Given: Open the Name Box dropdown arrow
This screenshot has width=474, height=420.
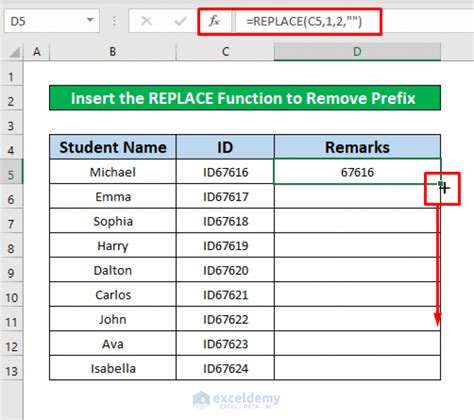Looking at the screenshot, I should click(90, 21).
